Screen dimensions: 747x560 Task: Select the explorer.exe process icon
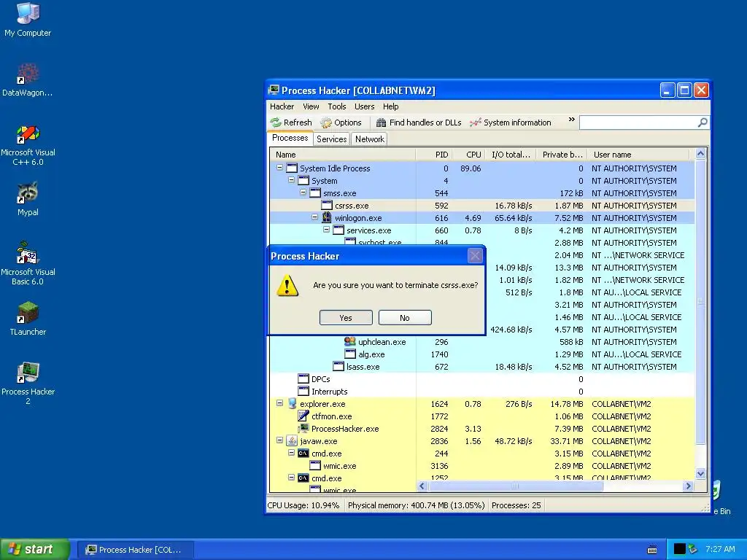[x=292, y=404]
